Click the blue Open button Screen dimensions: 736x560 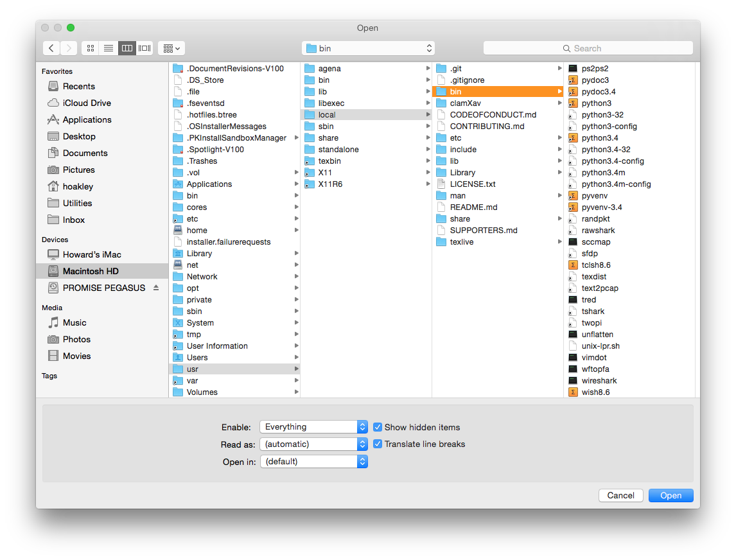[x=670, y=495]
